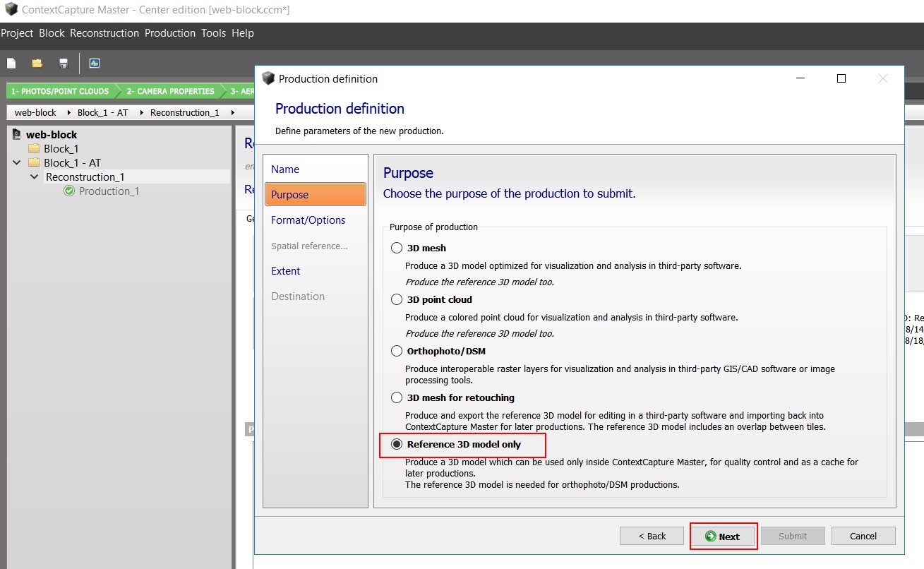
Task: Open the Project menu
Action: tap(17, 33)
